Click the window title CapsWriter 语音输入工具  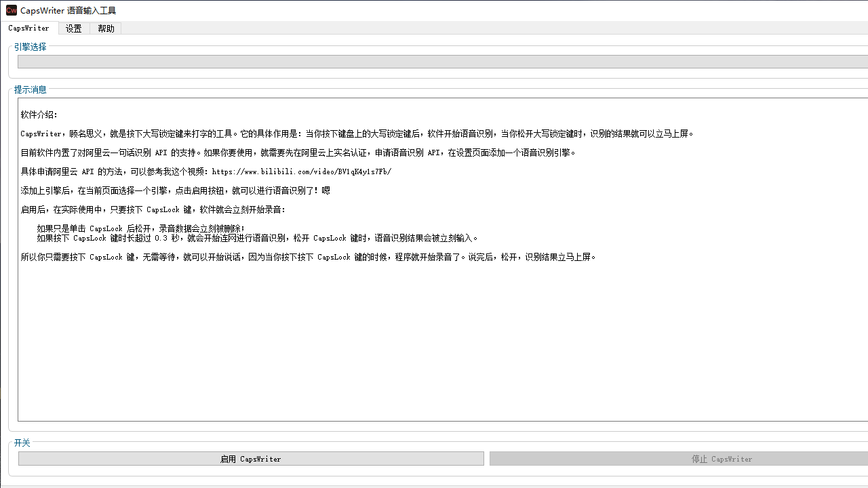point(68,11)
